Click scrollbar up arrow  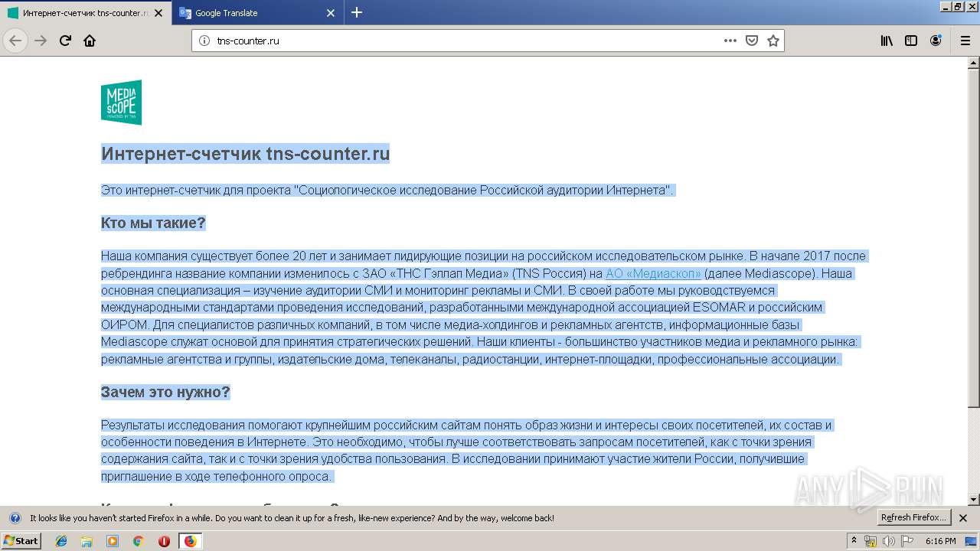click(974, 63)
